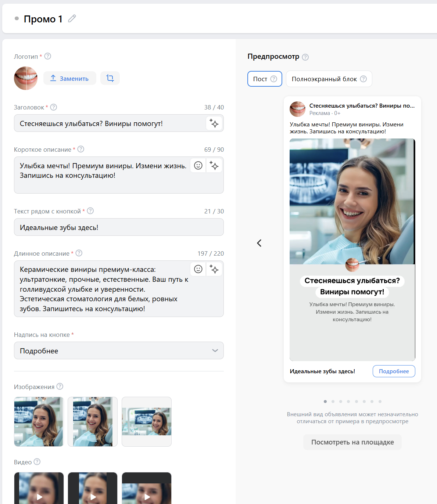Click the Посмотреть на площадке button
Viewport: 437px width, 504px height.
352,442
